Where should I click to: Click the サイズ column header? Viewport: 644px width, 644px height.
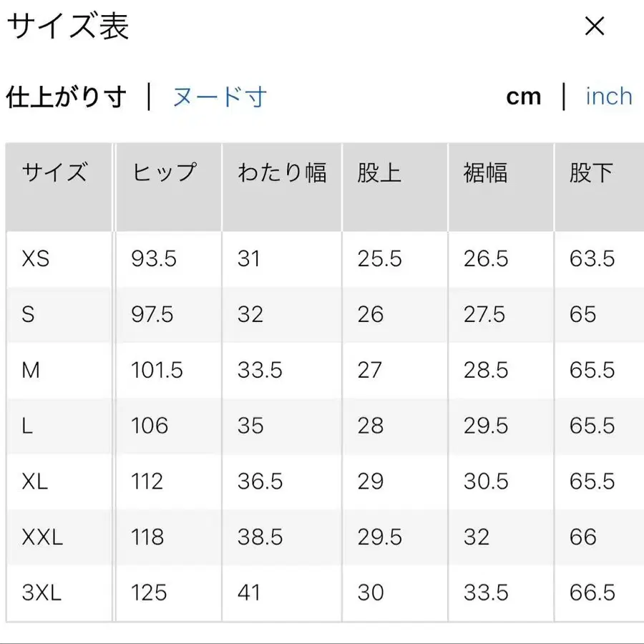point(56,172)
